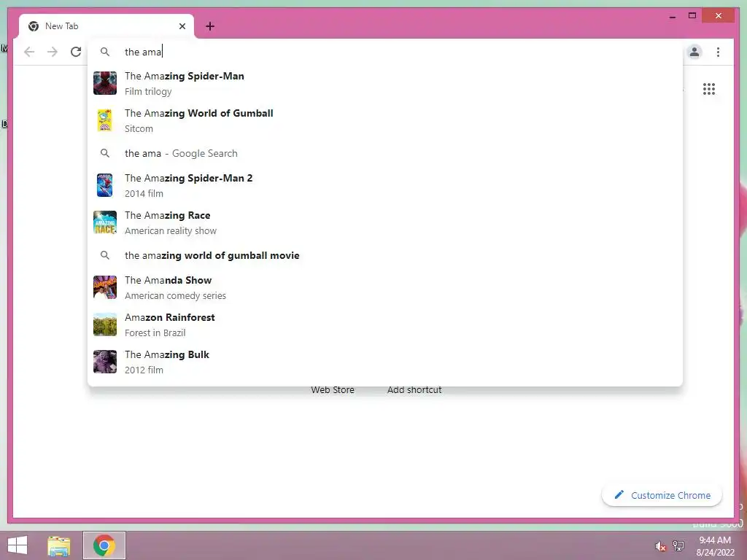Click the '2014 film' subtitle text
This screenshot has height=560, width=747.
(x=144, y=194)
